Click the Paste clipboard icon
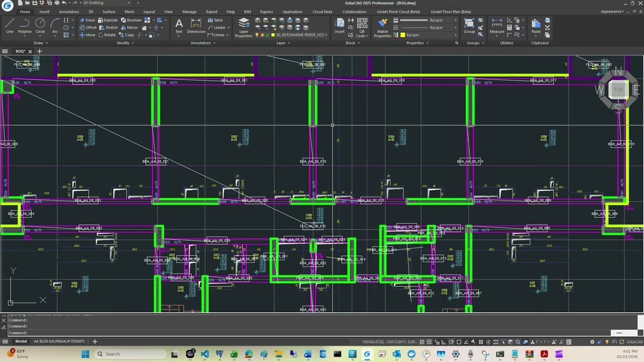644x362 pixels. [x=536, y=26]
